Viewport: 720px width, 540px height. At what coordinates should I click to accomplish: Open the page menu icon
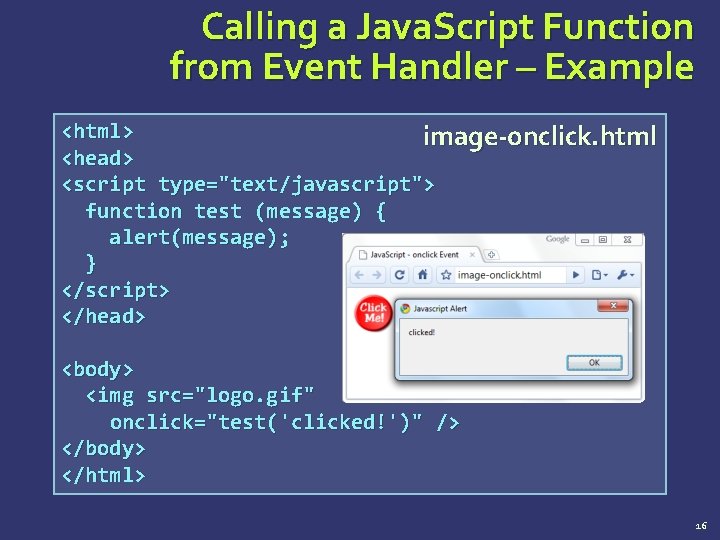(599, 275)
